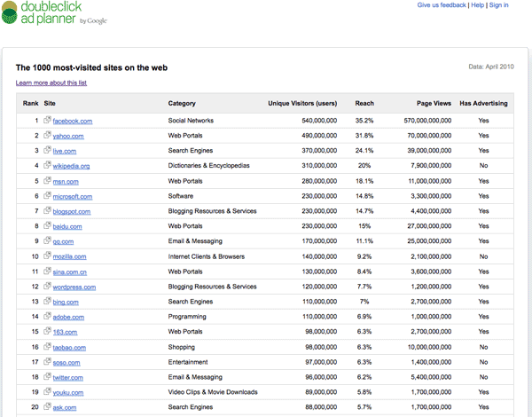Open the Help link
The image size is (532, 417).
tap(477, 5)
